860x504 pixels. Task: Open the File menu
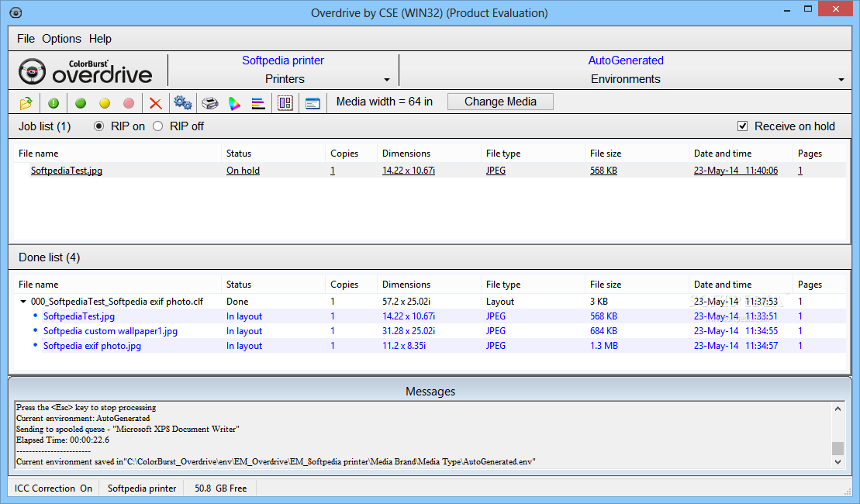(26, 39)
